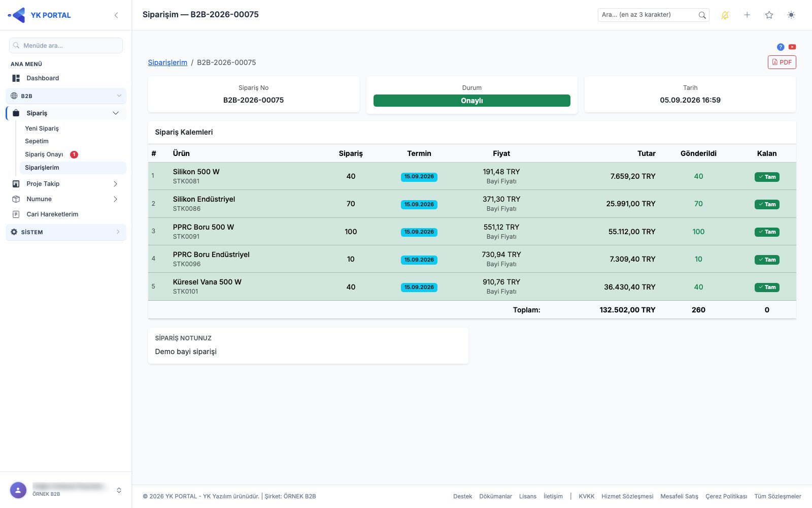Image resolution: width=812 pixels, height=508 pixels.
Task: Collapse the B2B menu section
Action: (x=66, y=96)
